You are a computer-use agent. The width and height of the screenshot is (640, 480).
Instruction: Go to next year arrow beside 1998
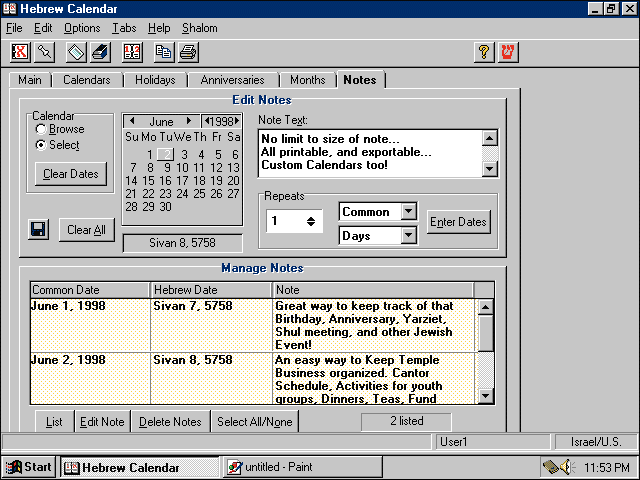(237, 121)
